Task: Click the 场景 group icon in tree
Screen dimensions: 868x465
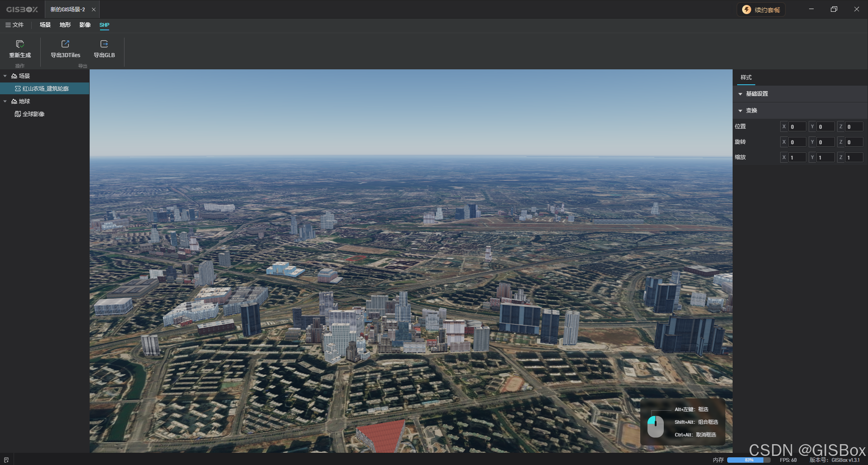Action: click(x=14, y=76)
